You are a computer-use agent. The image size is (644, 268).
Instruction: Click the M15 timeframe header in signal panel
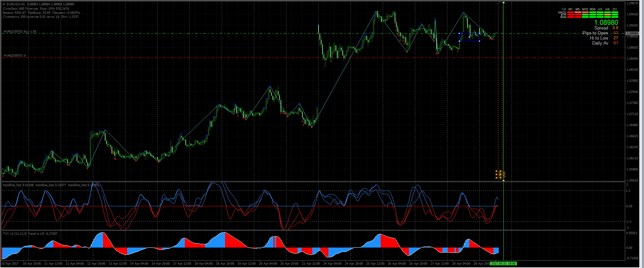click(585, 9)
